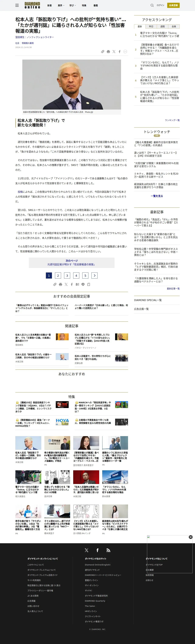Open ranking item 1 about Suica
This screenshot has width=195, height=644.
[159, 34]
